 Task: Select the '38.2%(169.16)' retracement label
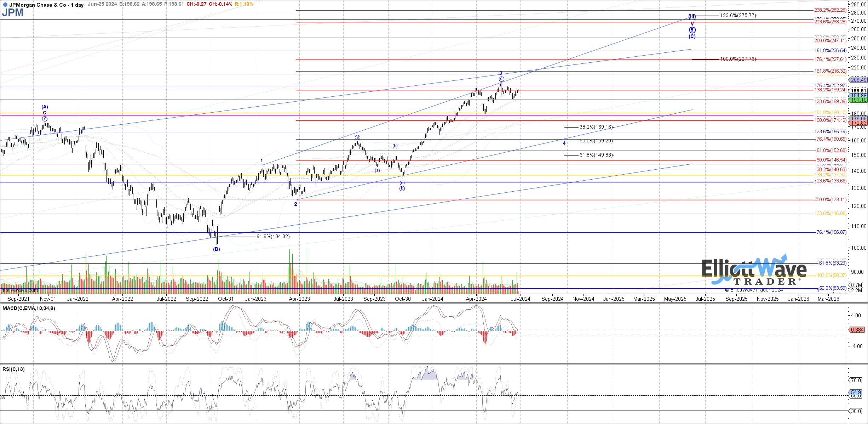pos(596,127)
